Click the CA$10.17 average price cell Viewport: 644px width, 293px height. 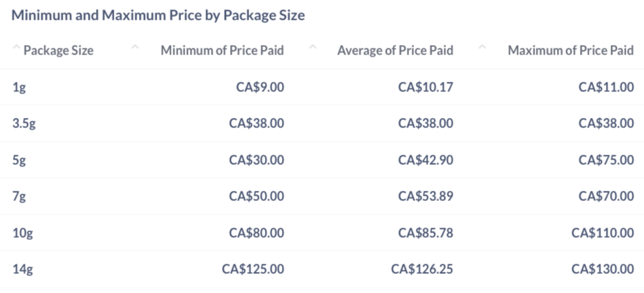[x=425, y=87]
